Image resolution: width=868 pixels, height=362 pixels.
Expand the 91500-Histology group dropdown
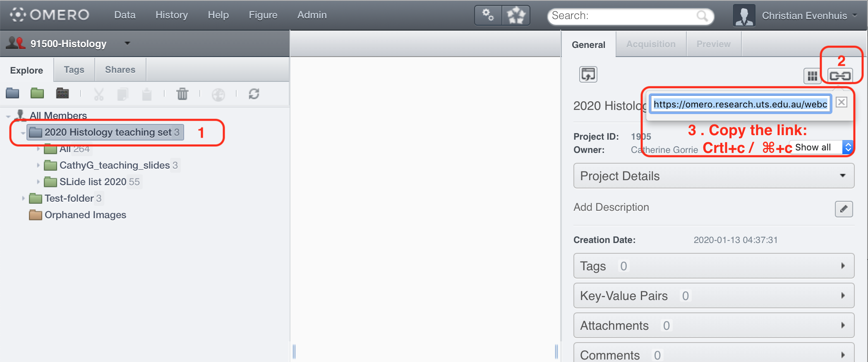[127, 43]
